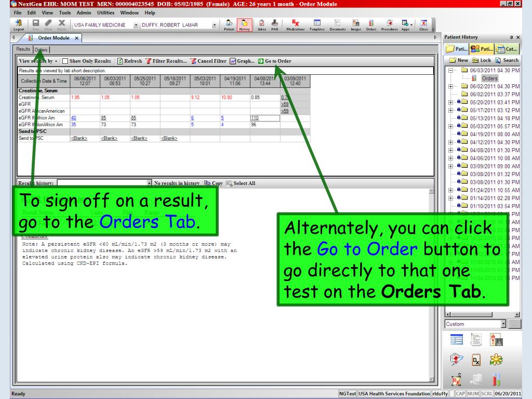This screenshot has width=532, height=399.
Task: Click New in Patient History panel
Action: [x=459, y=60]
